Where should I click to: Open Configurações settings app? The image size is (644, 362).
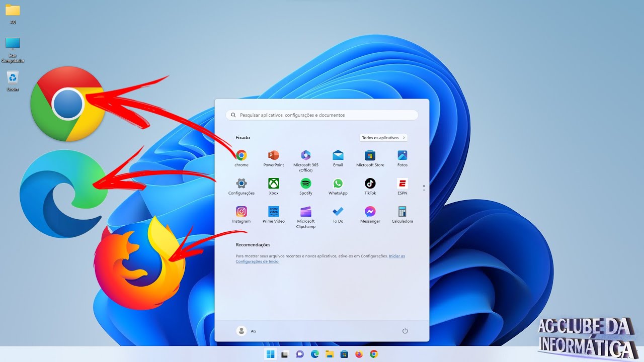click(242, 187)
